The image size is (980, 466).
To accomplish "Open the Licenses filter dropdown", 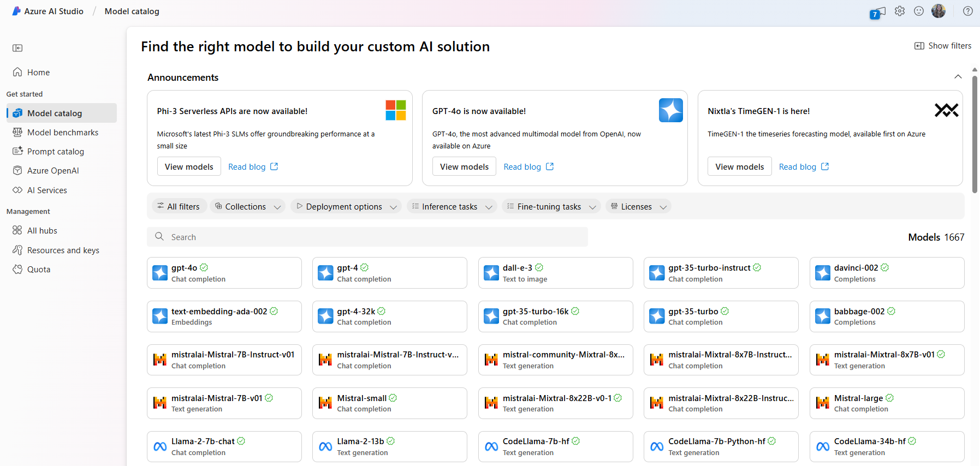I will [638, 206].
